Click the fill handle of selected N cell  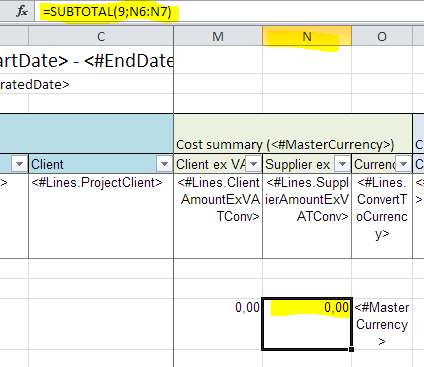(351, 349)
